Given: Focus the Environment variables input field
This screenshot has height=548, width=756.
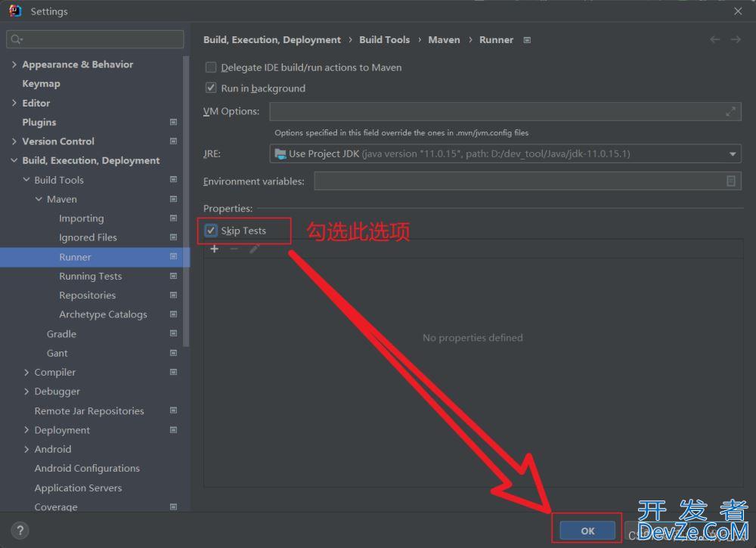Looking at the screenshot, I should coord(528,181).
